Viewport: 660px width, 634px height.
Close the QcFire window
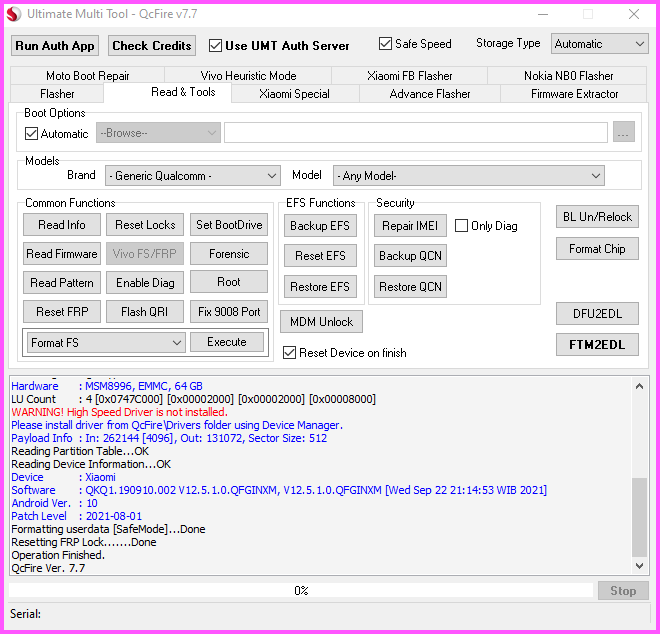(x=633, y=14)
